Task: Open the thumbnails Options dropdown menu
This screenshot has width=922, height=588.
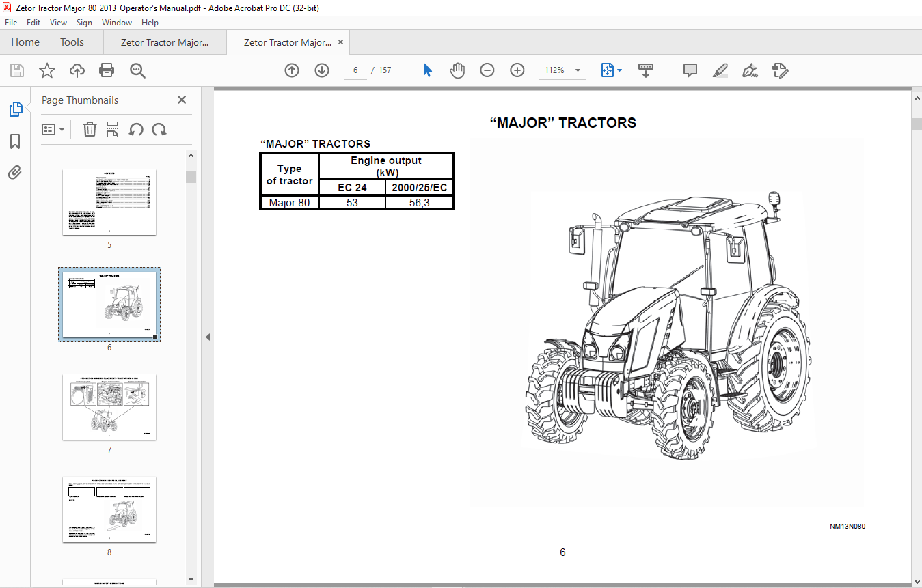Action: click(x=53, y=129)
